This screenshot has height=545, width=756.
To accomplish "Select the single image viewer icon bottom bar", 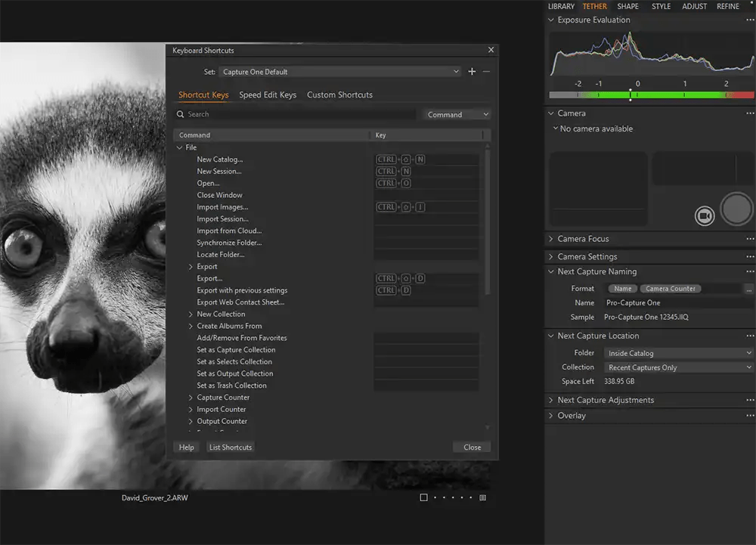I will (425, 497).
